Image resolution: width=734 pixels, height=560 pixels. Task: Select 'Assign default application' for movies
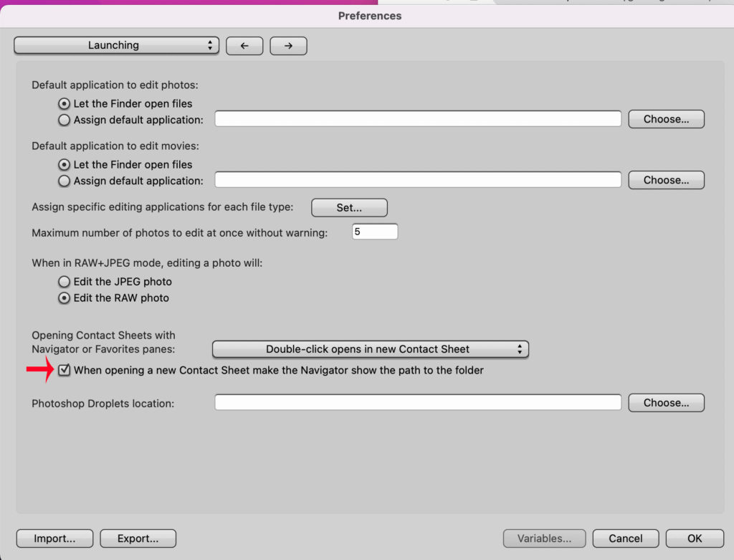point(65,181)
